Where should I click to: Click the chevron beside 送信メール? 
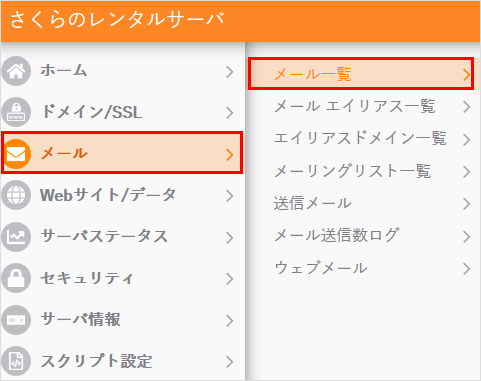(x=467, y=204)
